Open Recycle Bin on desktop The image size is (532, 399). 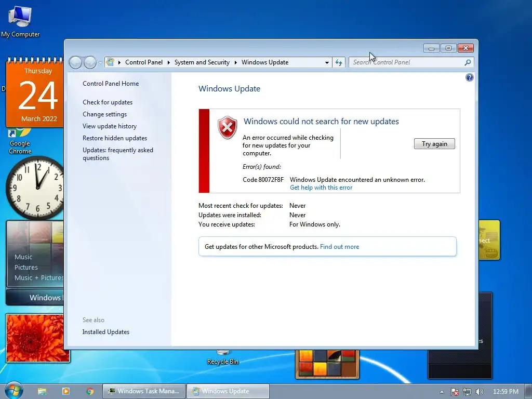[222, 357]
